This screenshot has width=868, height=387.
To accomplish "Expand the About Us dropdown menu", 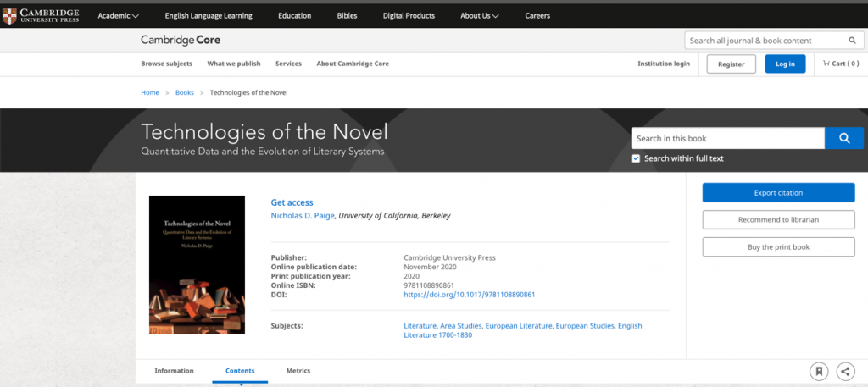I will pyautogui.click(x=480, y=15).
